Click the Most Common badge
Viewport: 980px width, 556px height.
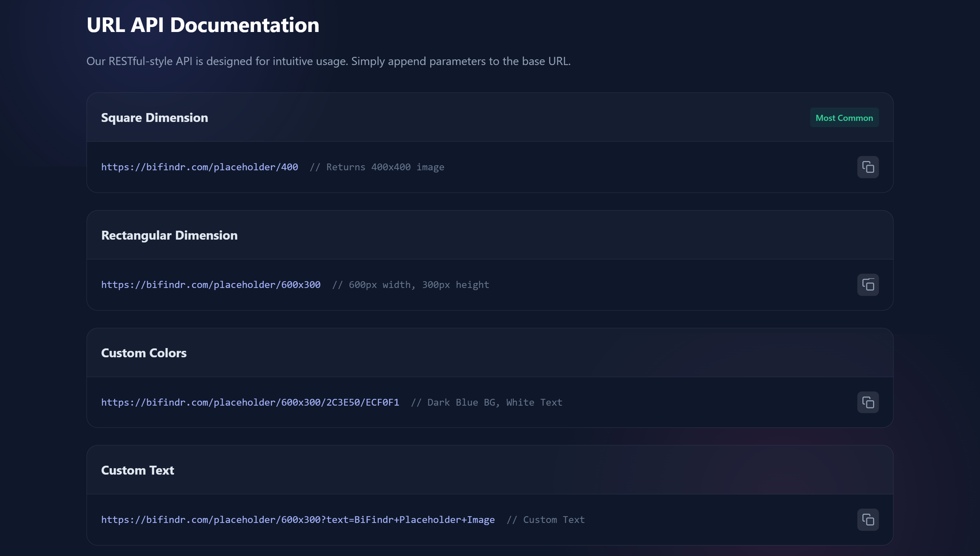coord(844,118)
